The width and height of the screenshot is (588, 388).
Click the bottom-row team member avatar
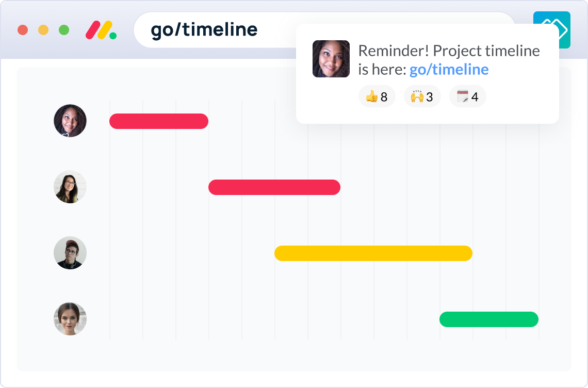click(x=70, y=319)
